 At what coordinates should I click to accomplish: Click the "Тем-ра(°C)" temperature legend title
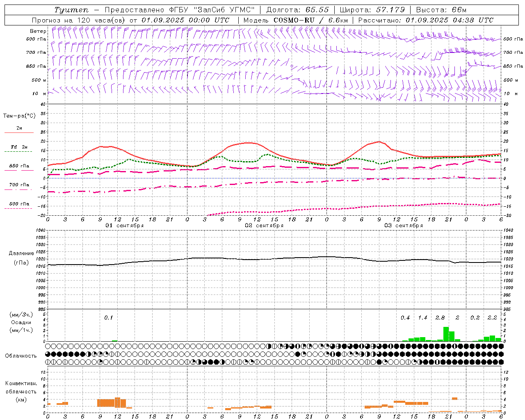tap(19, 116)
